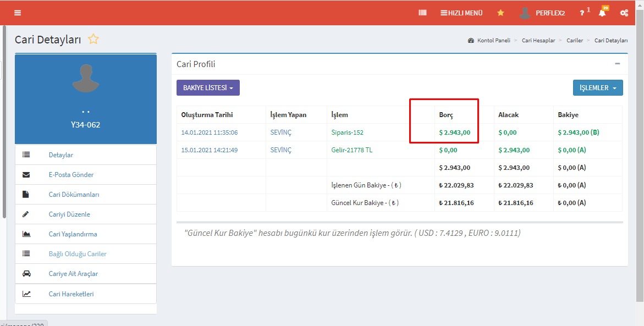Click the customer avatar profile picture
The image size is (644, 326).
(85, 78)
